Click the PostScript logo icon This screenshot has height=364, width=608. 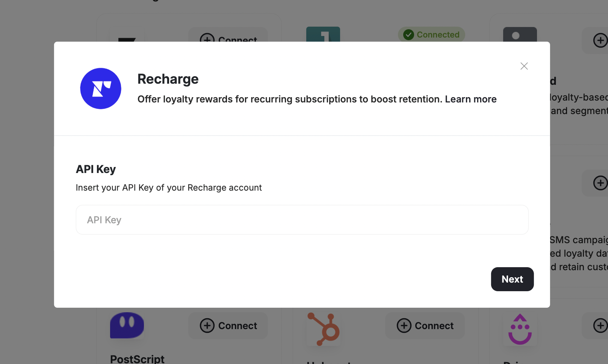click(x=127, y=325)
